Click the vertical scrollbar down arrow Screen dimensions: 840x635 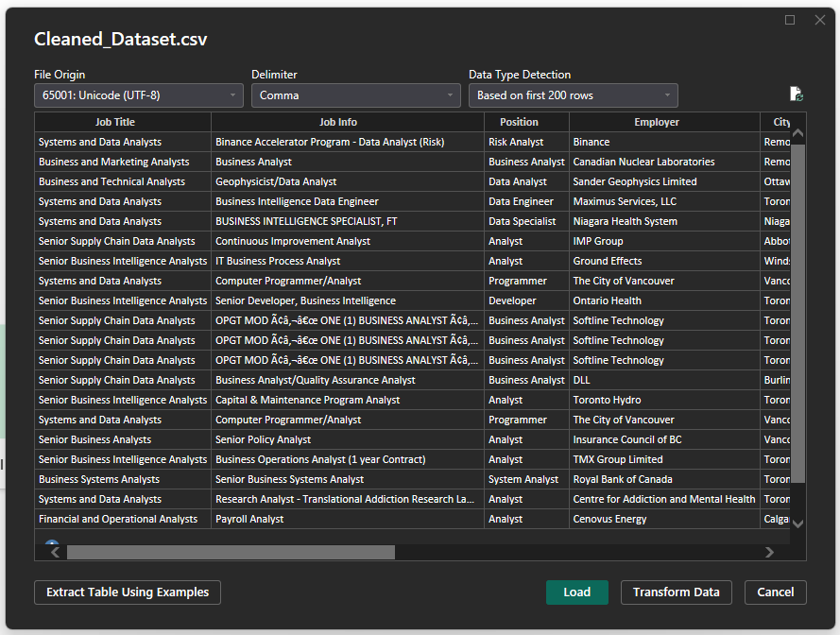(797, 523)
